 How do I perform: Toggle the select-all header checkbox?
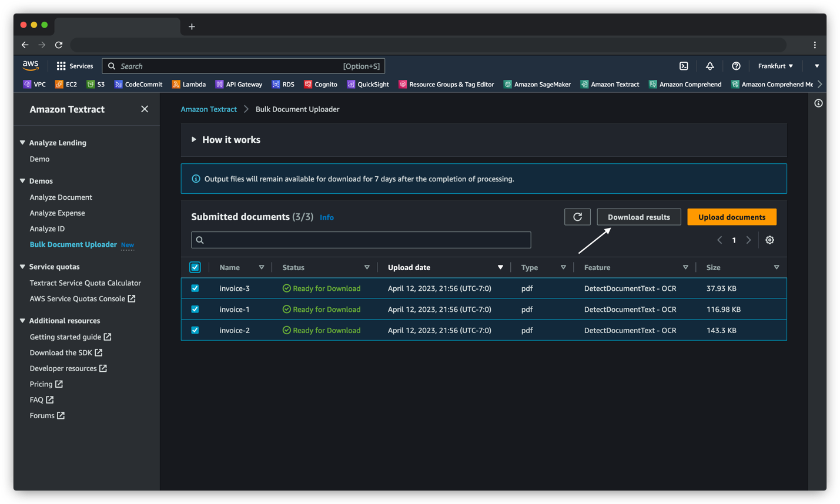[195, 267]
